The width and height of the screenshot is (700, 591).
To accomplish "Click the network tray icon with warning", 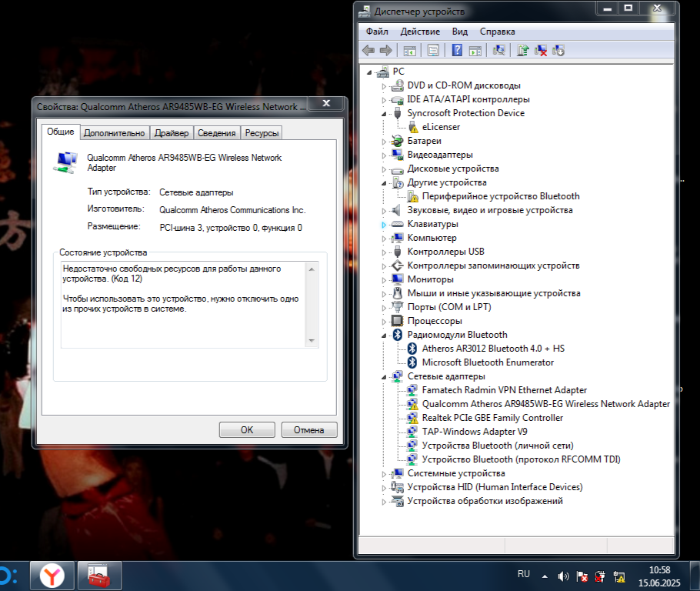I will (x=619, y=576).
